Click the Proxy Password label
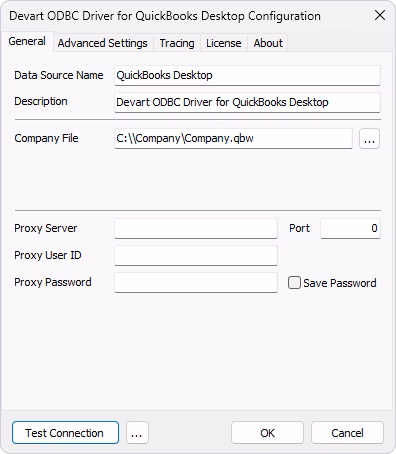 [53, 282]
